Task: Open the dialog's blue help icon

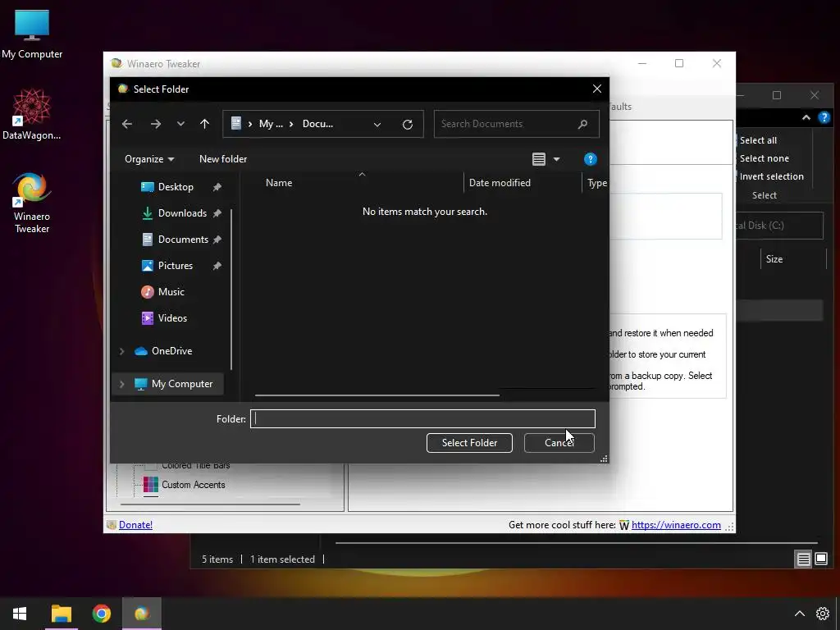Action: pyautogui.click(x=591, y=159)
